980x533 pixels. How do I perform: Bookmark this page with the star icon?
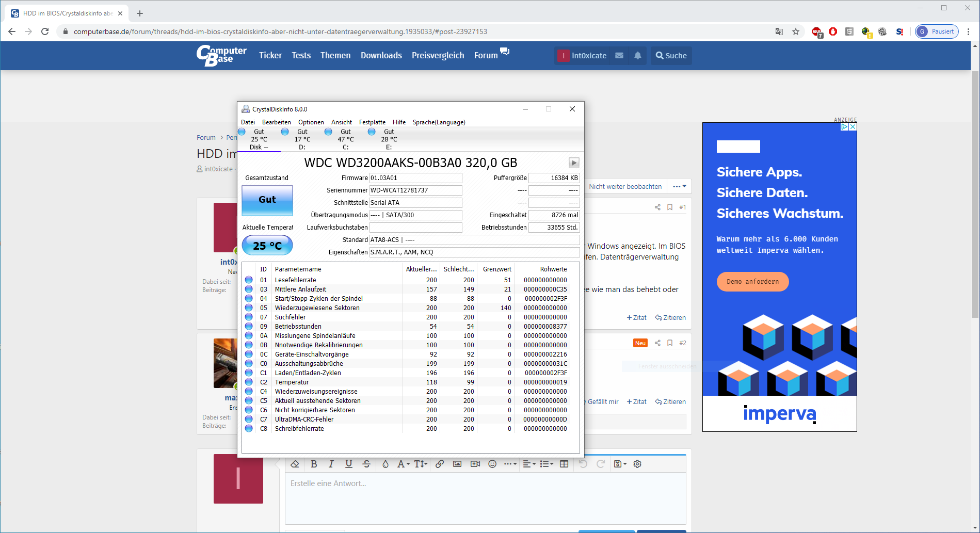click(796, 31)
